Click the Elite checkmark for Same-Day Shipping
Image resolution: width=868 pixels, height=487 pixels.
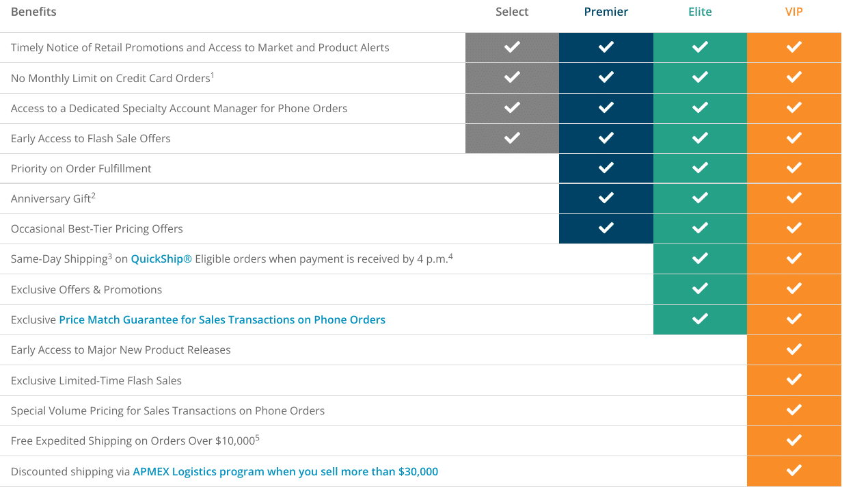coord(700,259)
